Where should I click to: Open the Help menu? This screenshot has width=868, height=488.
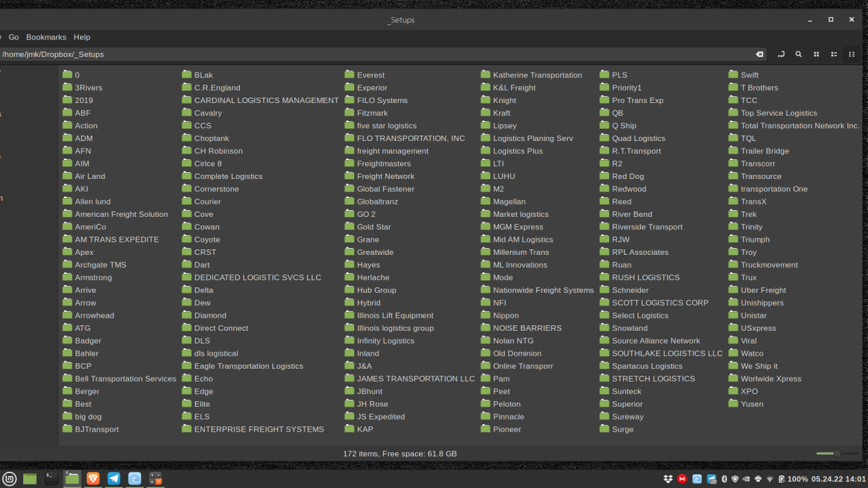pos(81,37)
